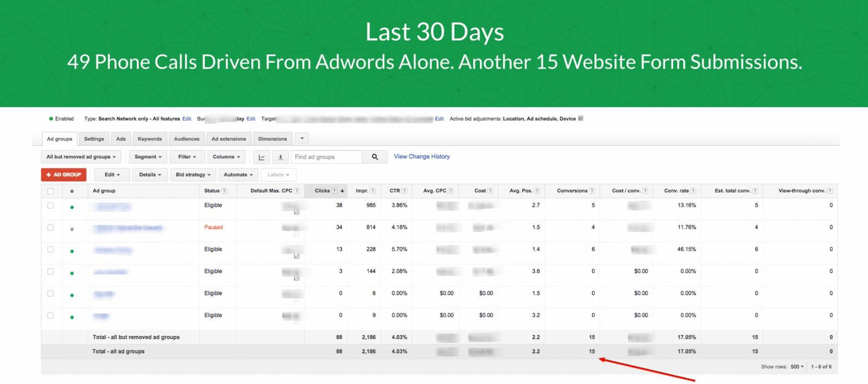Click the Edit link beside the budget
The width and height of the screenshot is (868, 384).
coord(251,119)
